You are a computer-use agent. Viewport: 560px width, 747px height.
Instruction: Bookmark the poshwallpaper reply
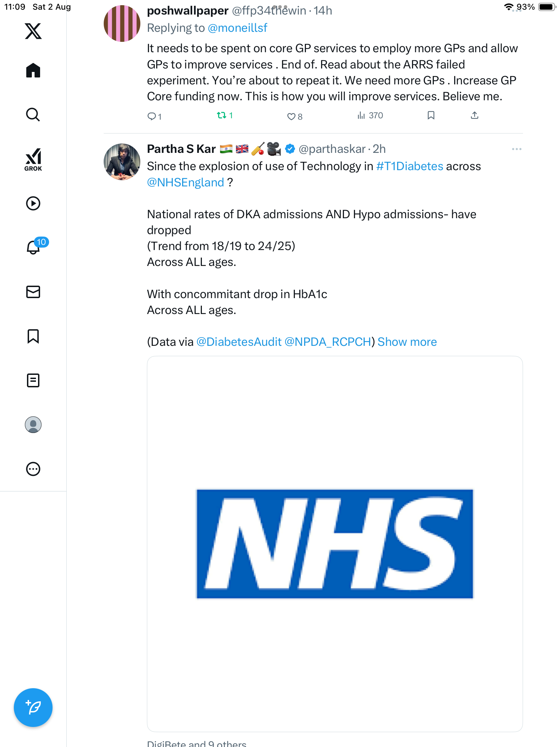point(431,116)
